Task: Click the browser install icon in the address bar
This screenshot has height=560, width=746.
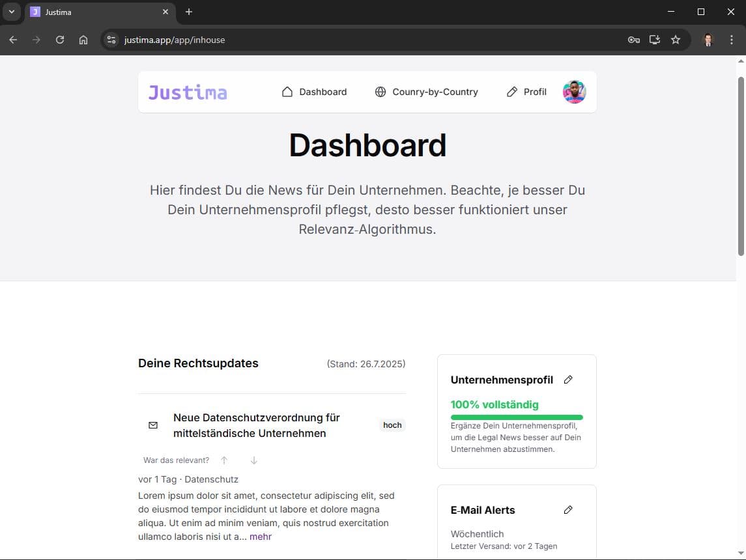Action: 654,40
